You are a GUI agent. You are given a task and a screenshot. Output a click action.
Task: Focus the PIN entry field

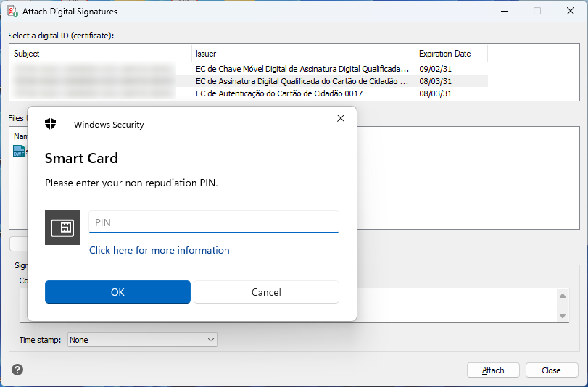[213, 222]
